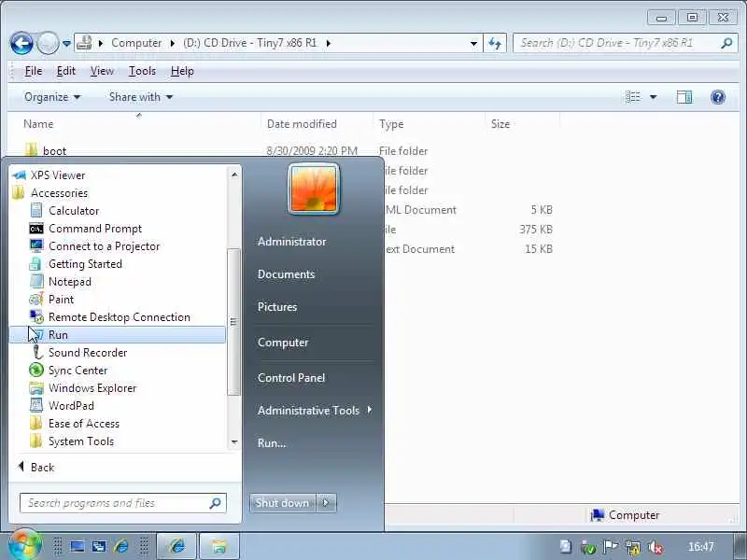Open Remote Desktop Connection icon
The width and height of the screenshot is (747, 560).
coord(36,317)
